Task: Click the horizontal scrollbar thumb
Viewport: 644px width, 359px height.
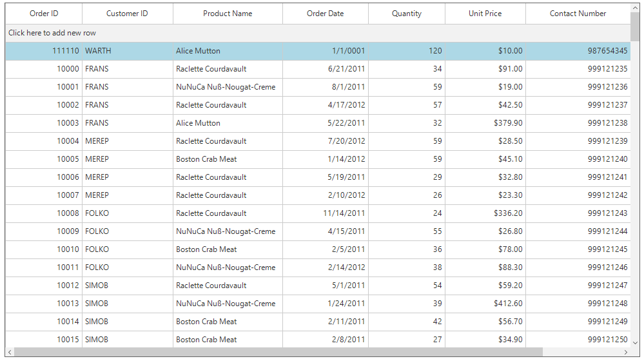Action: pos(278,352)
